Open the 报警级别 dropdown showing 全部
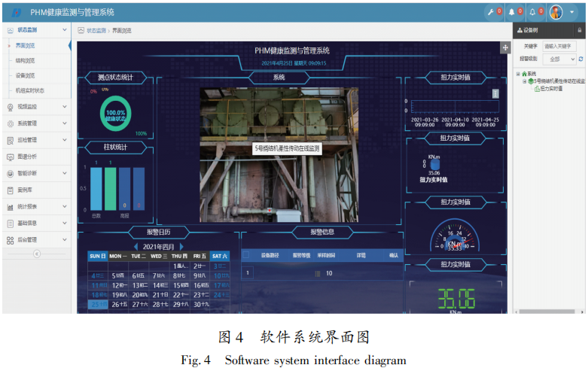 pos(559,59)
